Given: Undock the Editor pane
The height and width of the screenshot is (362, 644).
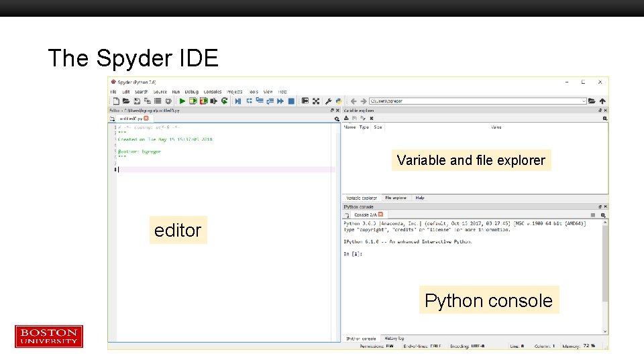Looking at the screenshot, I should tap(332, 111).
